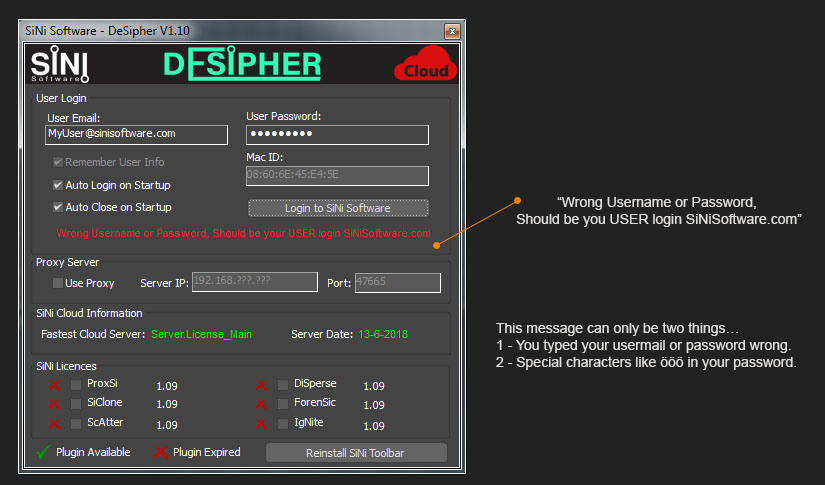825x485 pixels.
Task: Click the Server.License_Main server name
Action: [x=201, y=334]
